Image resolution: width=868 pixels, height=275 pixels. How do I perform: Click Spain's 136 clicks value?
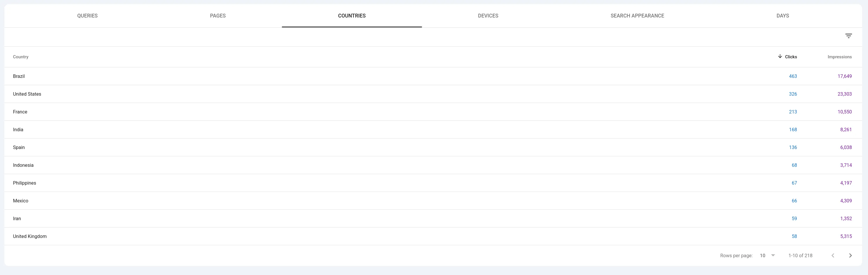(793, 148)
